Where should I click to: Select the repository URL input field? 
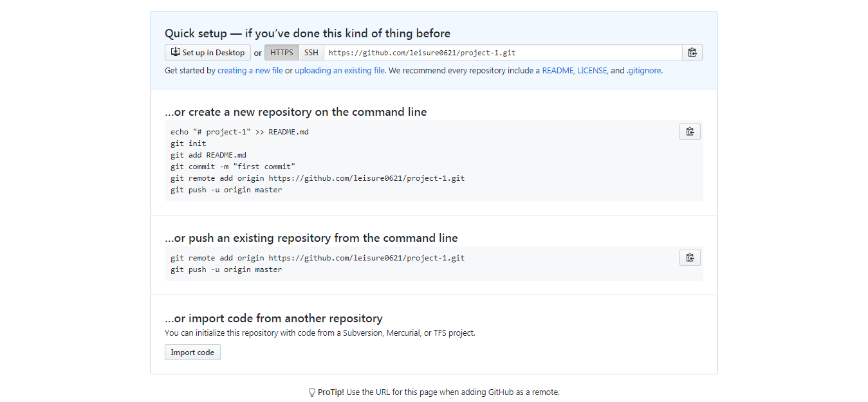coord(502,52)
